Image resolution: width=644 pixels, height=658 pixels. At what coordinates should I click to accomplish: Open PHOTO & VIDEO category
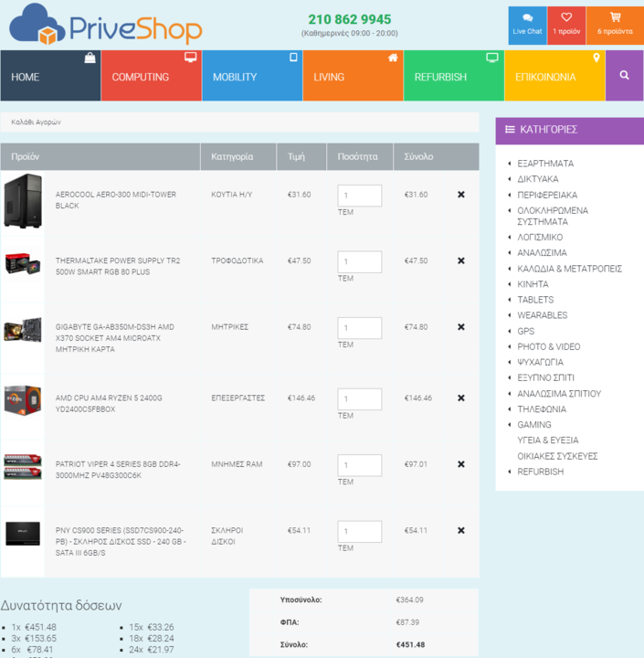(549, 347)
